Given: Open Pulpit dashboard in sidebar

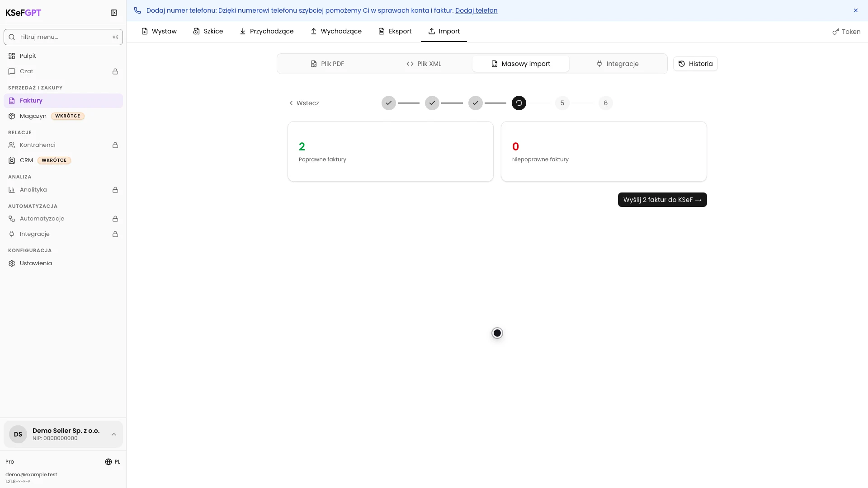Looking at the screenshot, I should coord(63,56).
